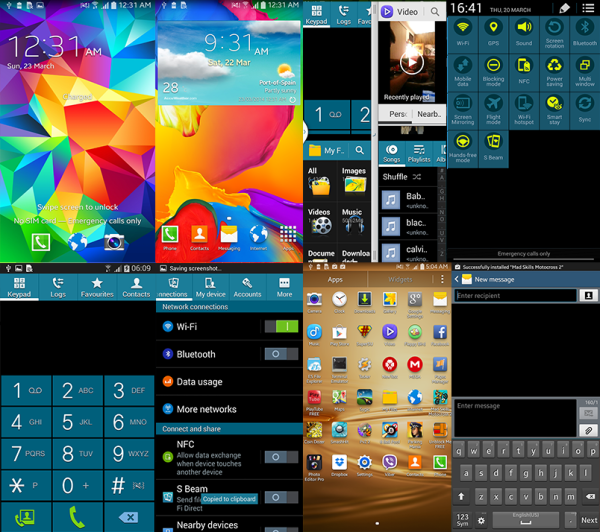Tap the Apps grid icon on the home screen dock
The height and width of the screenshot is (532, 600).
point(288,234)
